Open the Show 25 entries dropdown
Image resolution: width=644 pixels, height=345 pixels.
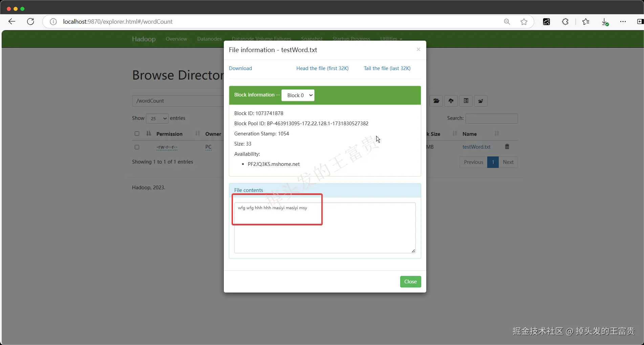[157, 118]
